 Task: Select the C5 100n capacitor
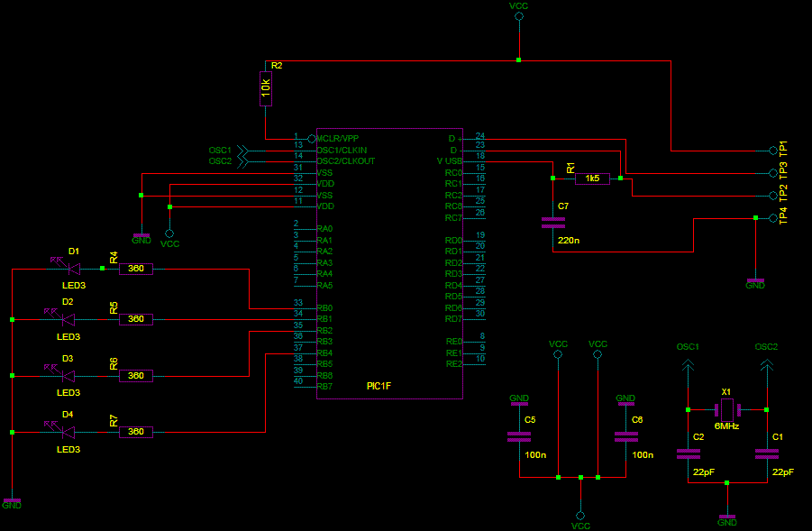519,436
